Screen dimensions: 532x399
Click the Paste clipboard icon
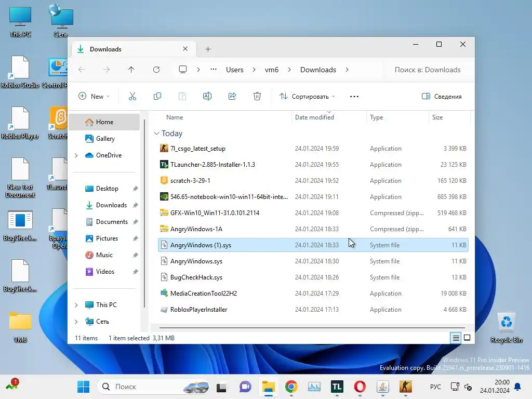coord(182,96)
